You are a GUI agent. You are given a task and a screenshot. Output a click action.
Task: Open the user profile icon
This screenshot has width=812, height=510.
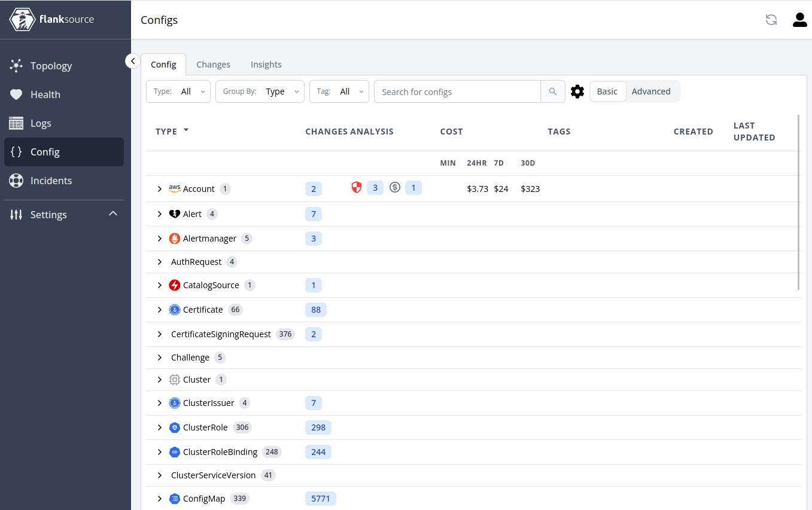tap(799, 20)
